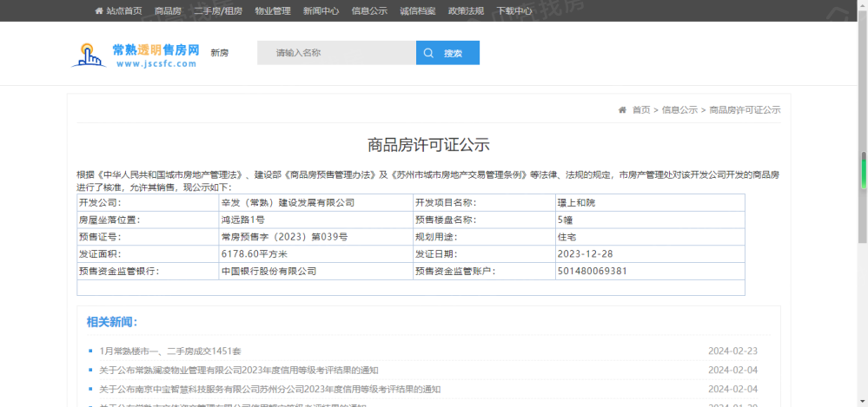The height and width of the screenshot is (407, 868).
Task: Open the 信息公示 menu
Action: (369, 11)
